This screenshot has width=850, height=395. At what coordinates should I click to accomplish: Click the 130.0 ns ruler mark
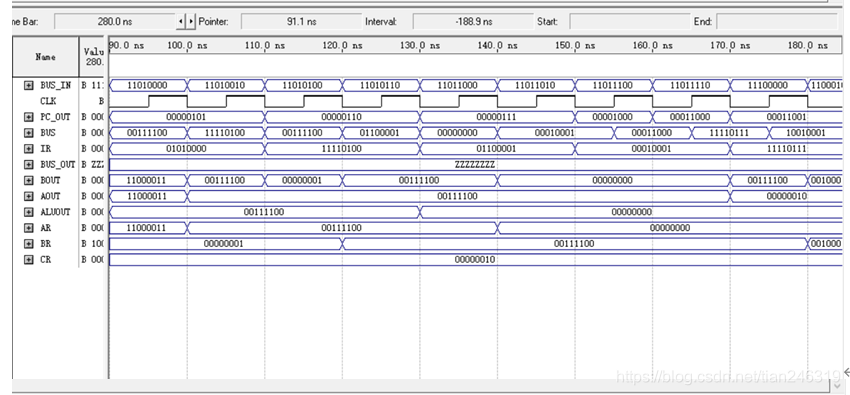pyautogui.click(x=420, y=46)
